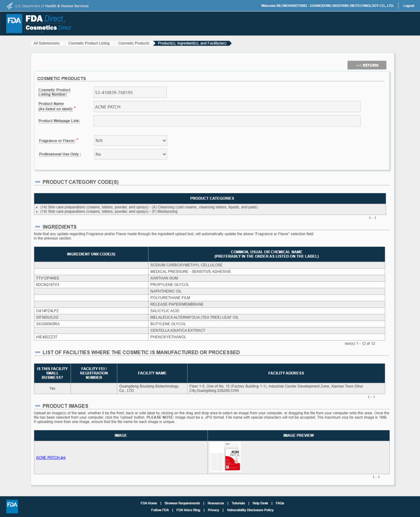This screenshot has height=517, width=420.
Task: Collapse the Product Category Code(s) section
Action: [37, 182]
